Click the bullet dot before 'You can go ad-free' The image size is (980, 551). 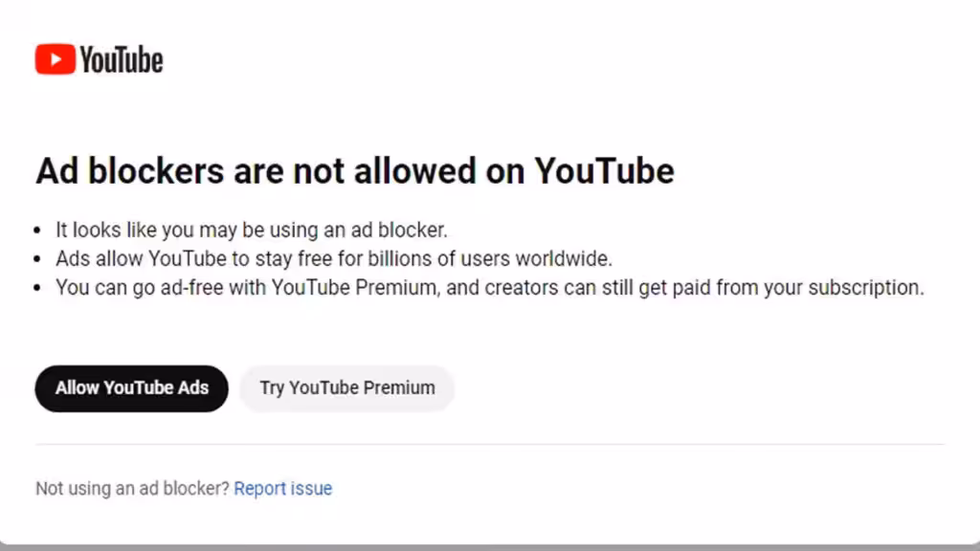click(x=38, y=288)
